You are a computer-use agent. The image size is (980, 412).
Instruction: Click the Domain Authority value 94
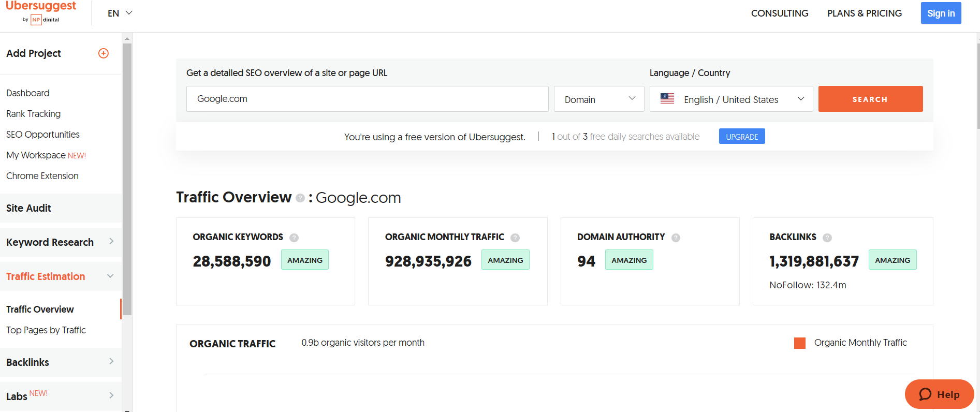click(586, 261)
